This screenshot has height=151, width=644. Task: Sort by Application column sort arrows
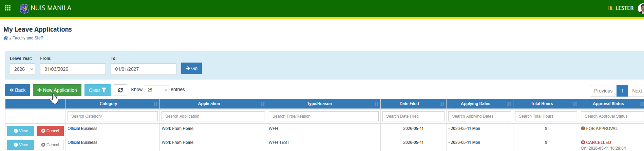coord(263,104)
